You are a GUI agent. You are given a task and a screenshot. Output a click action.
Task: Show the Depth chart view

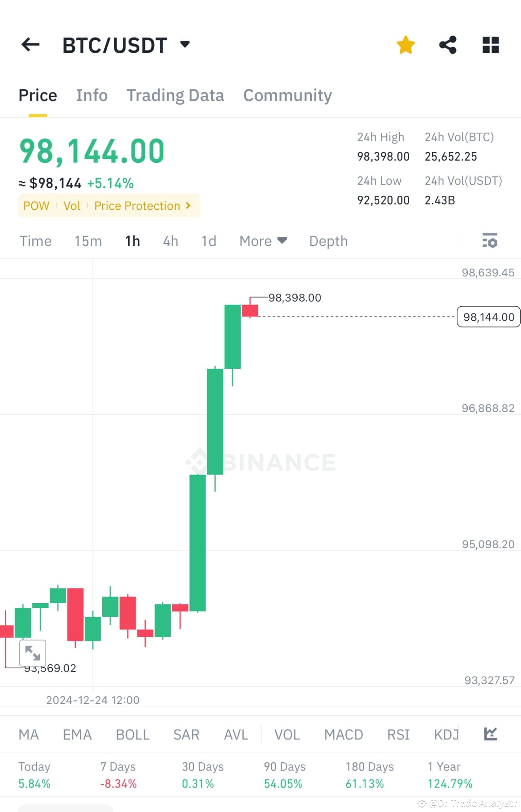pyautogui.click(x=328, y=241)
